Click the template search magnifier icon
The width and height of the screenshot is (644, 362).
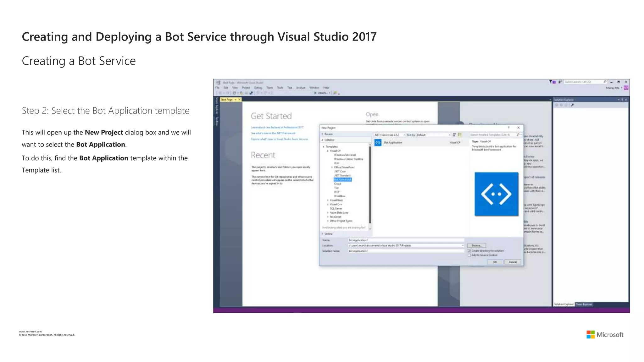[518, 135]
